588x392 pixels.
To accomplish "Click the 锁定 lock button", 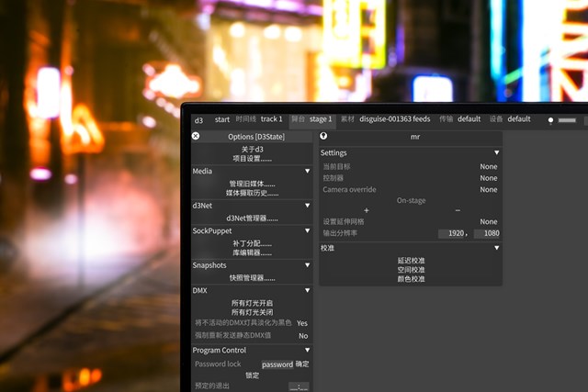I will [252, 375].
